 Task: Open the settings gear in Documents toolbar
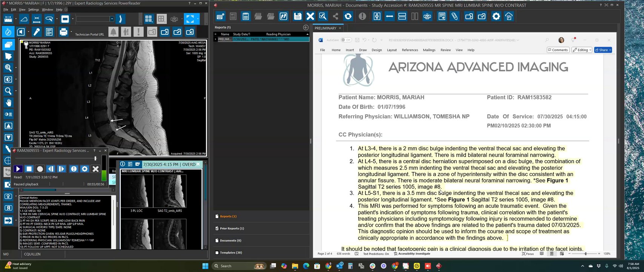[496, 16]
